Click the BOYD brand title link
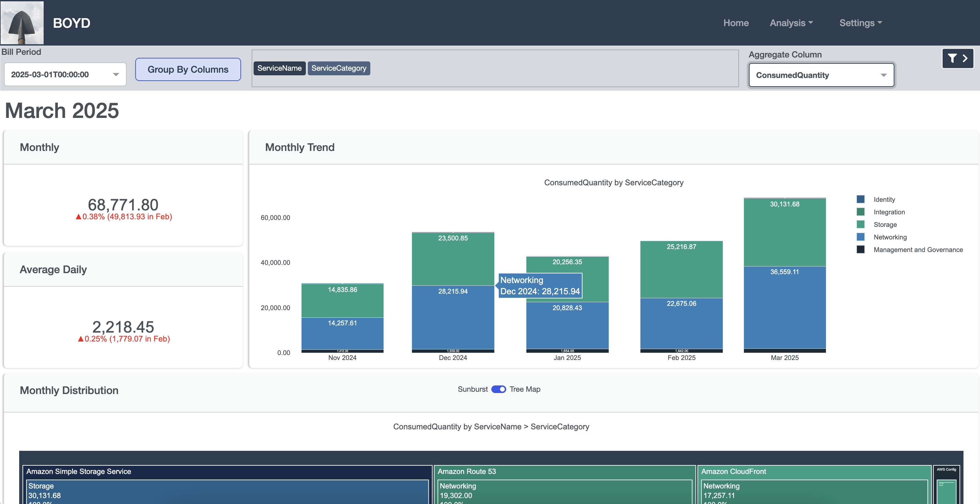 [x=71, y=23]
